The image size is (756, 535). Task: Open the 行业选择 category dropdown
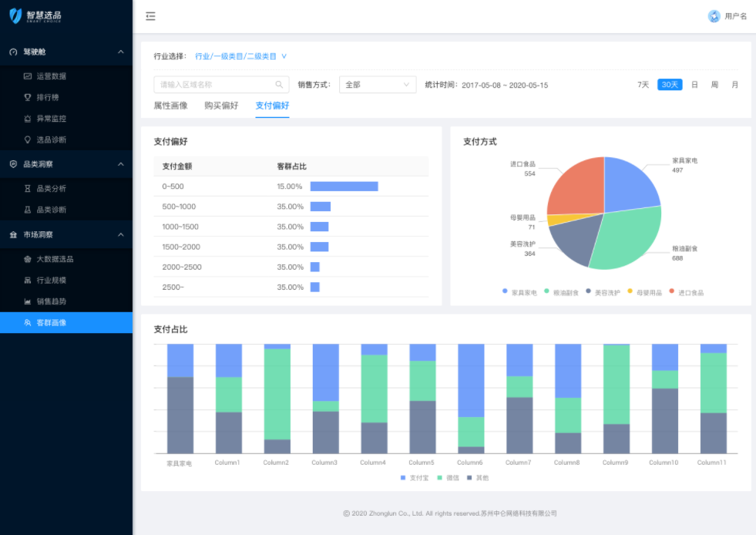[x=240, y=56]
